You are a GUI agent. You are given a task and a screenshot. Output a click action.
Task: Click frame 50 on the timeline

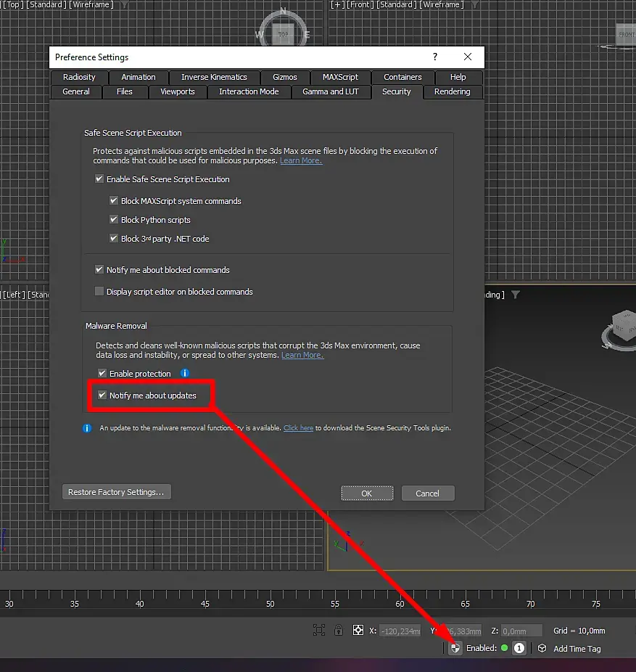(270, 604)
